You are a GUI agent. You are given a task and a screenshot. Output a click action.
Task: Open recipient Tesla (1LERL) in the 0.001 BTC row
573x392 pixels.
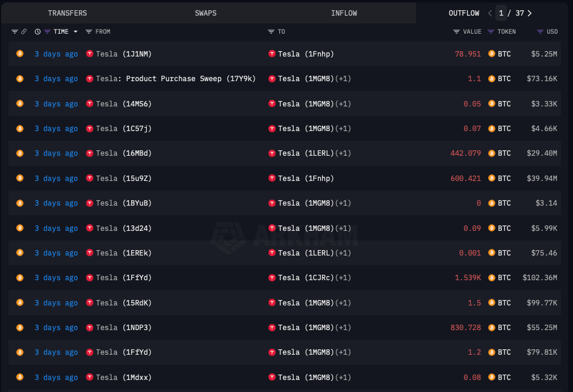coord(306,253)
